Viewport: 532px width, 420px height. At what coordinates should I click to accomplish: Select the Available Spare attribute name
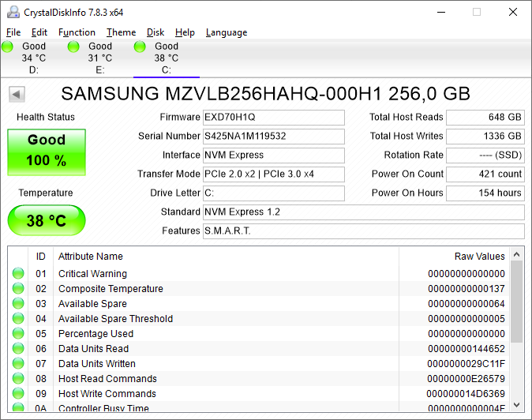pos(92,304)
